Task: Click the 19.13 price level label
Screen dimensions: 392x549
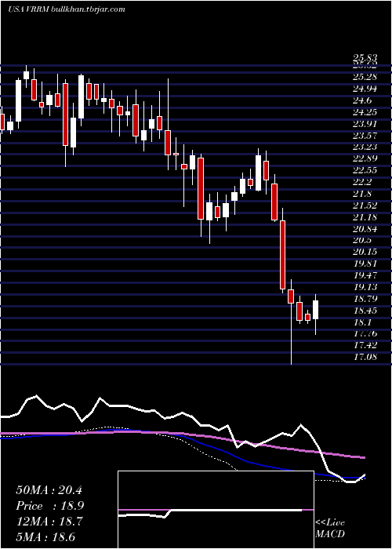Action: (x=365, y=287)
